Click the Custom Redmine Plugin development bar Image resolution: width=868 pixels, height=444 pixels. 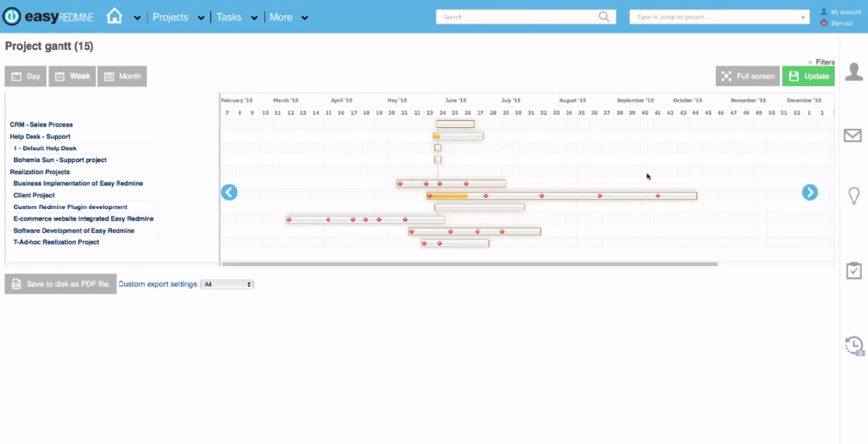480,207
